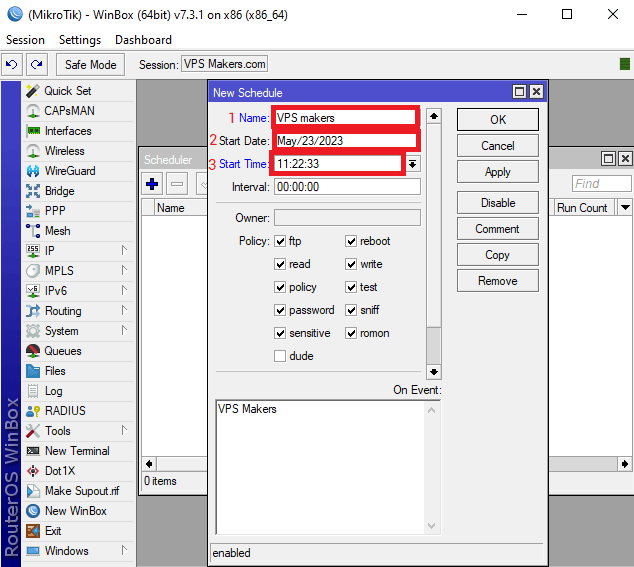The height and width of the screenshot is (567, 634).
Task: Click the Copy button
Action: click(x=498, y=255)
